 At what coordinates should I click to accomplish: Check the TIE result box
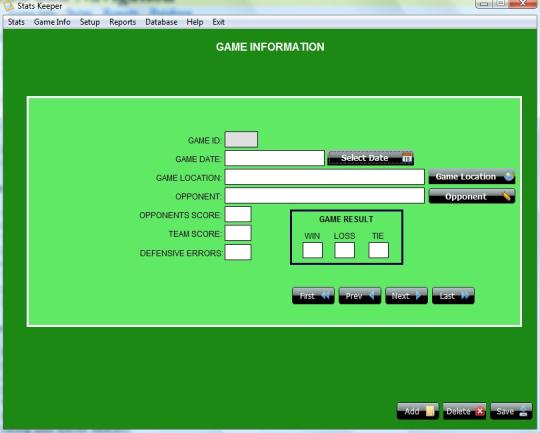[x=378, y=250]
